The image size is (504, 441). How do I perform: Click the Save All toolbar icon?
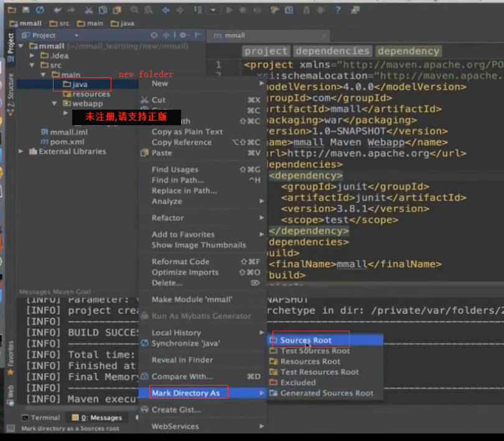[26, 10]
